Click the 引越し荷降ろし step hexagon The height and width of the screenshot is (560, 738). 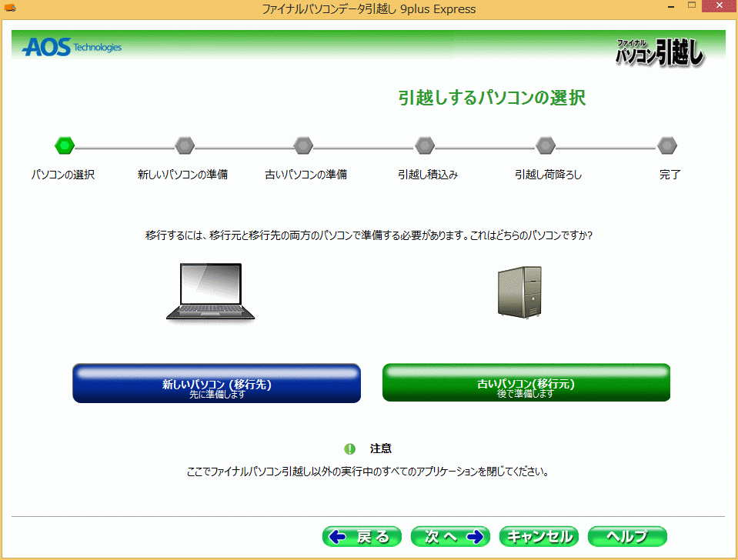point(546,145)
